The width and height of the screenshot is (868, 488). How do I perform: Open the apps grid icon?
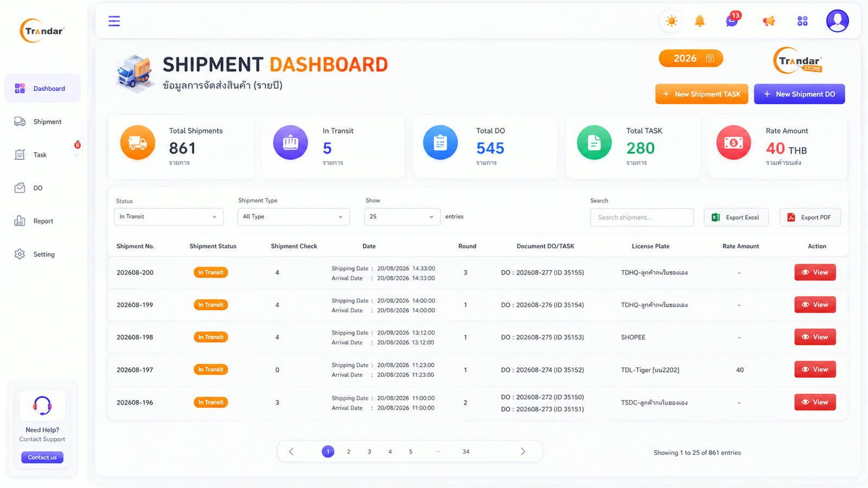802,21
